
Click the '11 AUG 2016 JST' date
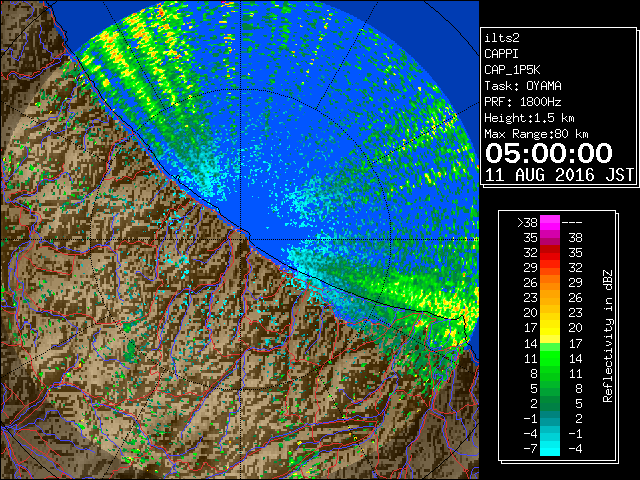click(559, 175)
